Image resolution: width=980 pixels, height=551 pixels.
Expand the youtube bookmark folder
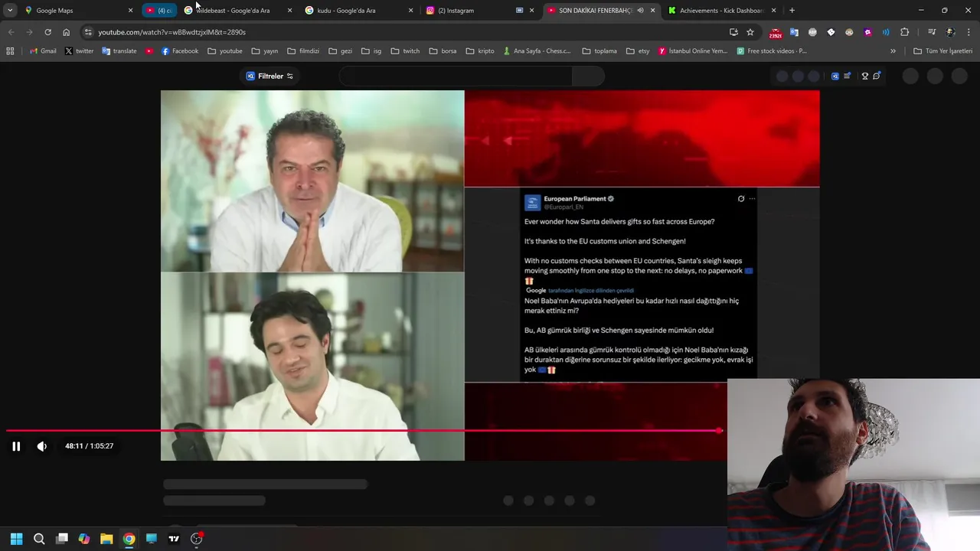pyautogui.click(x=225, y=51)
